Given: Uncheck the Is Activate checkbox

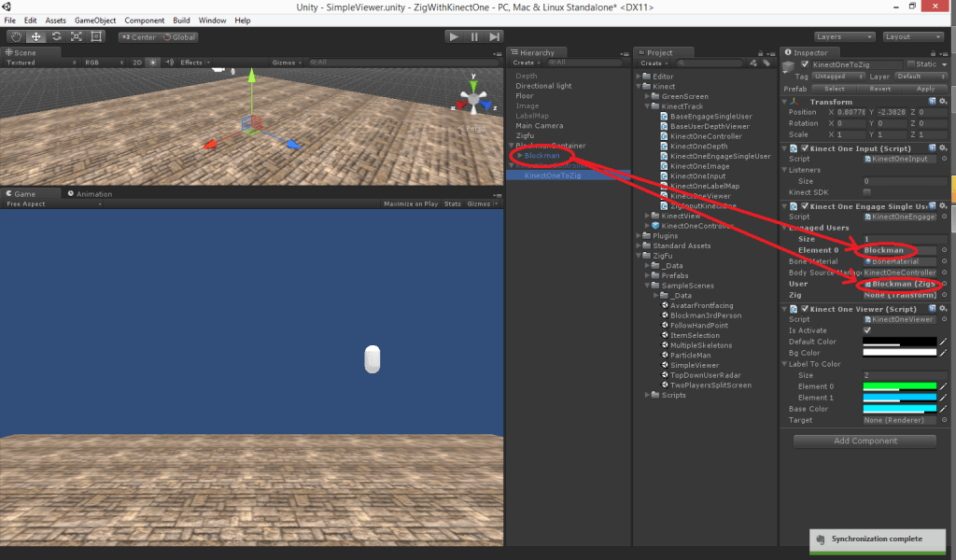Looking at the screenshot, I should tap(867, 330).
